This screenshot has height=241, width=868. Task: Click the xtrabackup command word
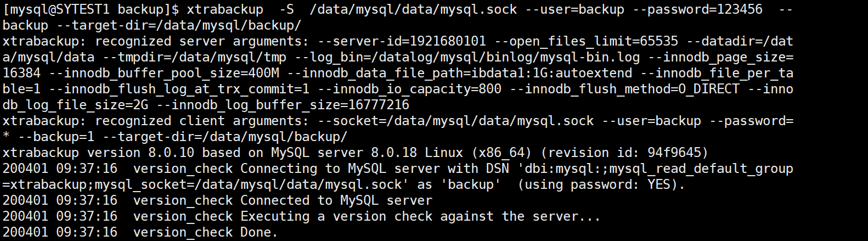(x=225, y=9)
